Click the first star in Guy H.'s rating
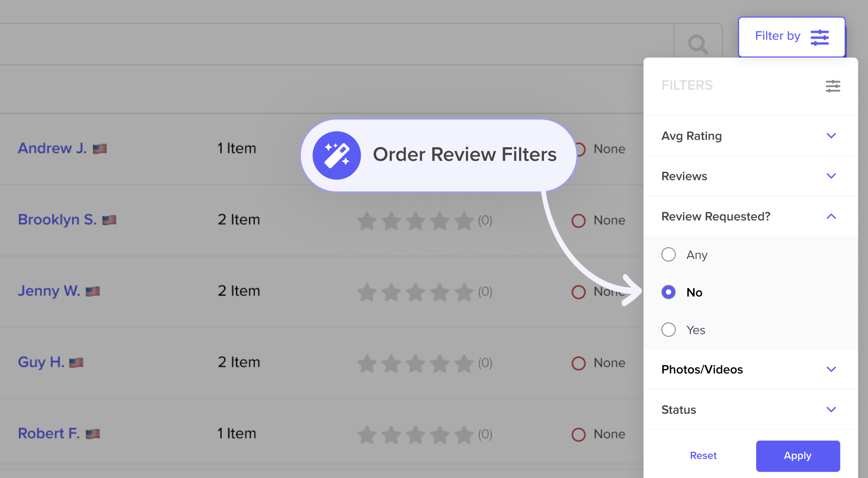 tap(367, 363)
